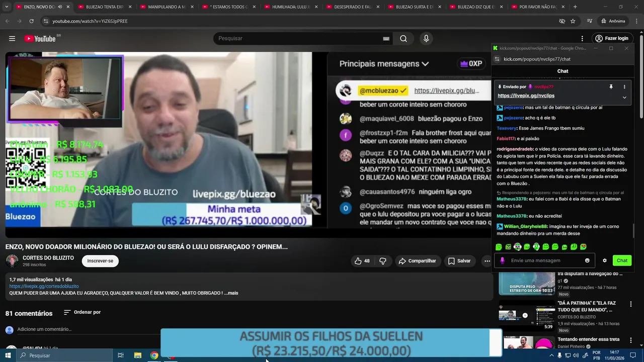This screenshot has height=362, width=644.
Task: Open chat identity icon in Kick input
Action: tap(502, 260)
